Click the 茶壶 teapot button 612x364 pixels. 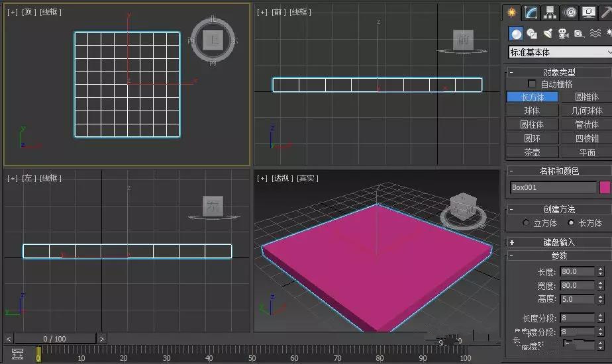[532, 152]
